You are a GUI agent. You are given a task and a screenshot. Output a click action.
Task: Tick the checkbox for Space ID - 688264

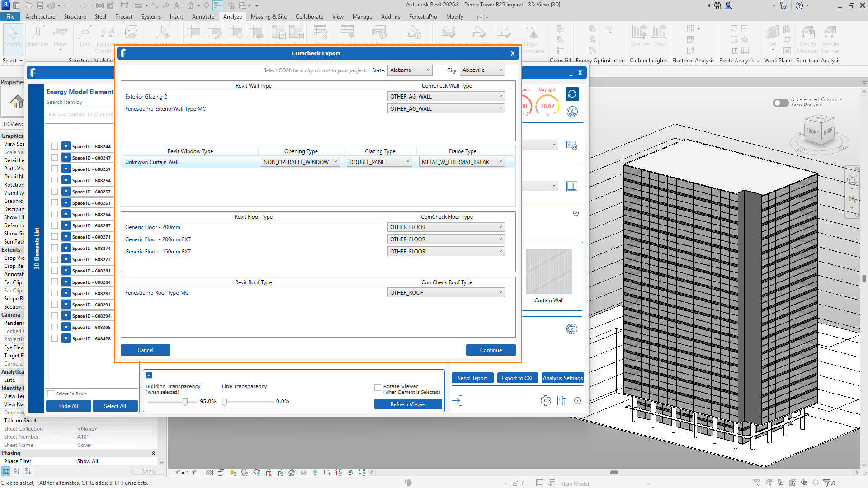(54, 214)
